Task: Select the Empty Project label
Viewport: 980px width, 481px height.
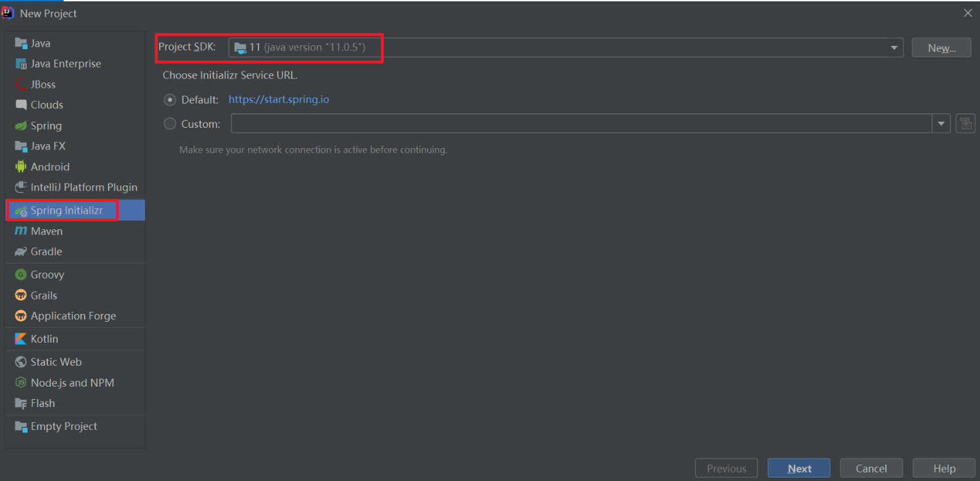Action: pos(64,426)
